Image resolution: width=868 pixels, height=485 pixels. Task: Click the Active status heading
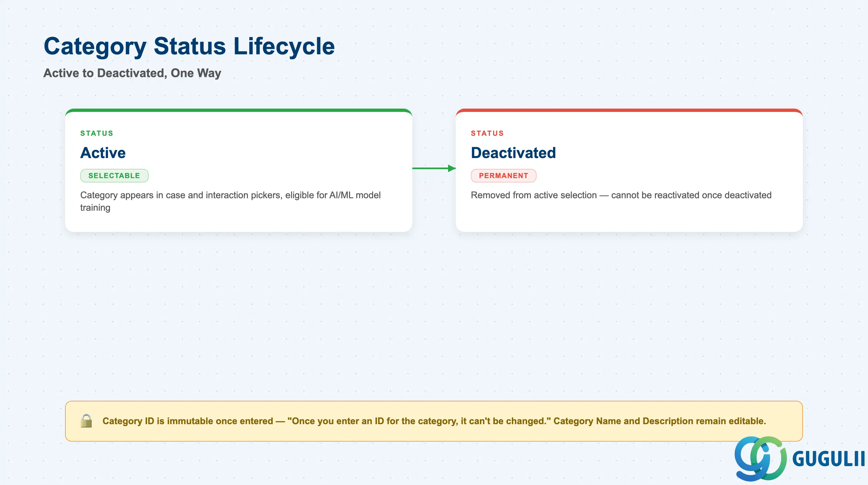(103, 153)
